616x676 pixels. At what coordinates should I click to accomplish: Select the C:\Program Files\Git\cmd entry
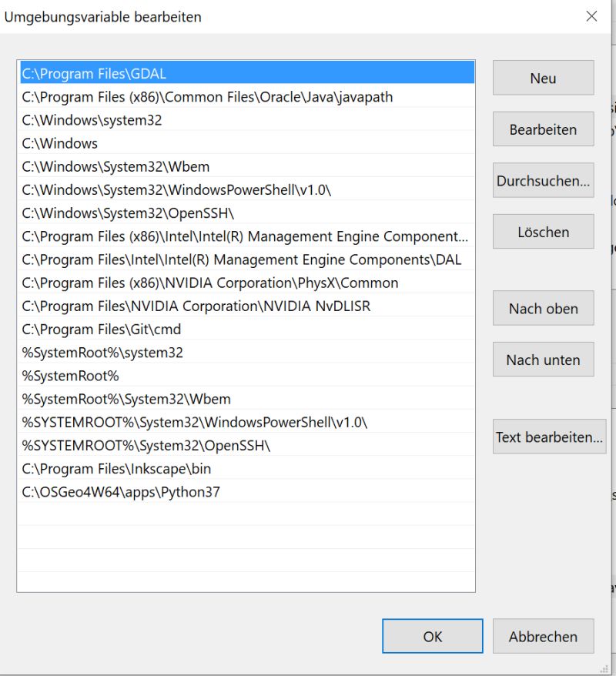[247, 330]
